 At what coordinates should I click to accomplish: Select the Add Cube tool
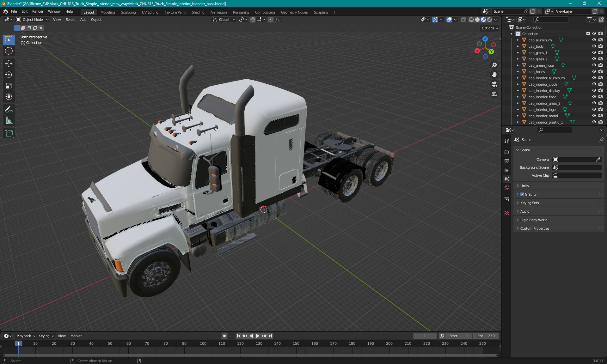pos(9,133)
